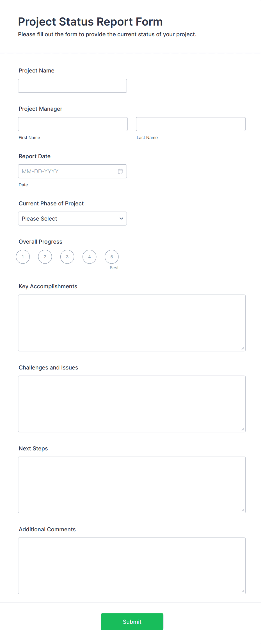
Task: Click the resize handle of Key Accomplishments box
Action: coord(242,348)
